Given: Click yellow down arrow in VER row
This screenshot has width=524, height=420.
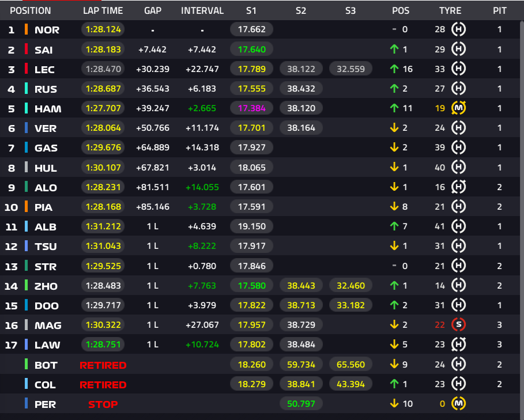Looking at the screenshot, I should (394, 127).
